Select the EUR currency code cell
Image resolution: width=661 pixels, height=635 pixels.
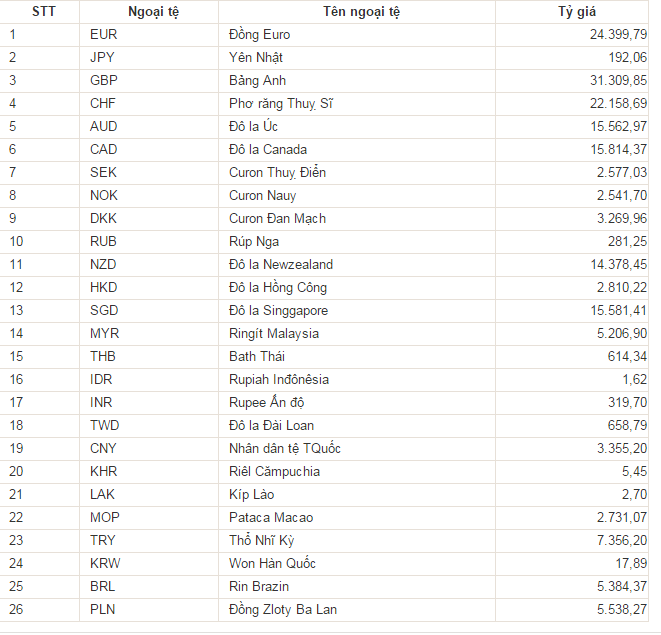[x=104, y=34]
